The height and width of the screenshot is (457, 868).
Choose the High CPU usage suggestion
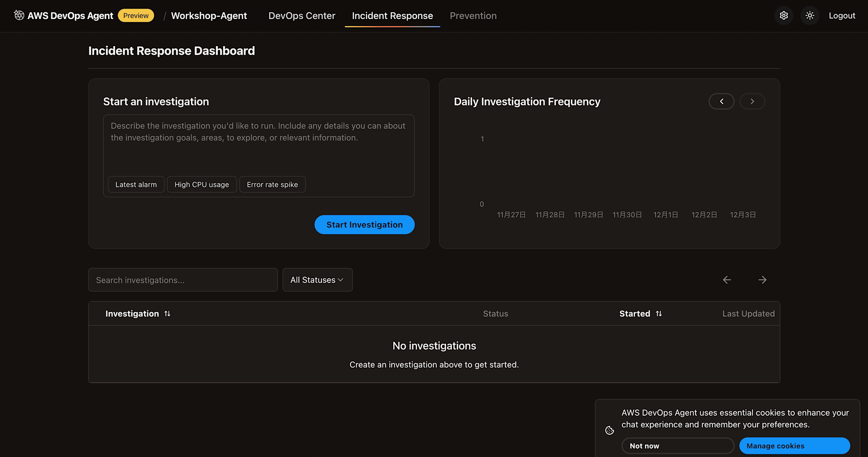tap(202, 184)
